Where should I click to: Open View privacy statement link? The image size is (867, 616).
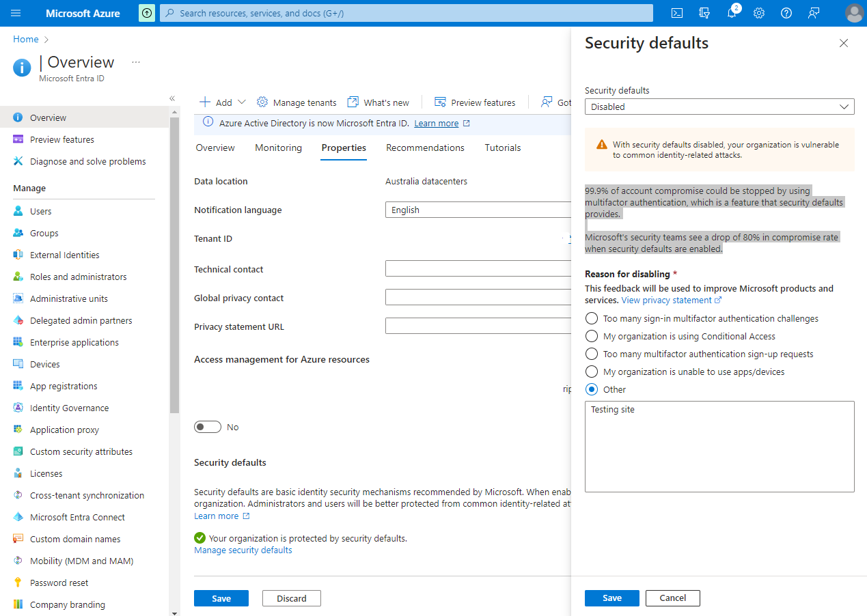672,300
